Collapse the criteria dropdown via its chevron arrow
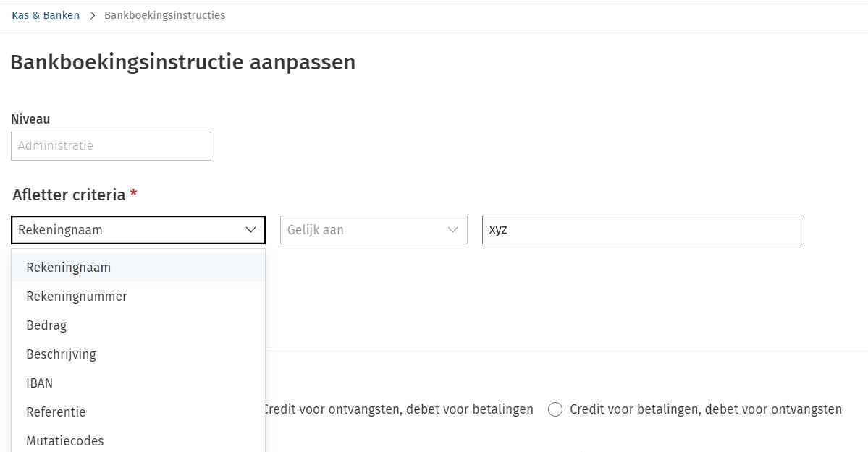The image size is (868, 452). (250, 230)
